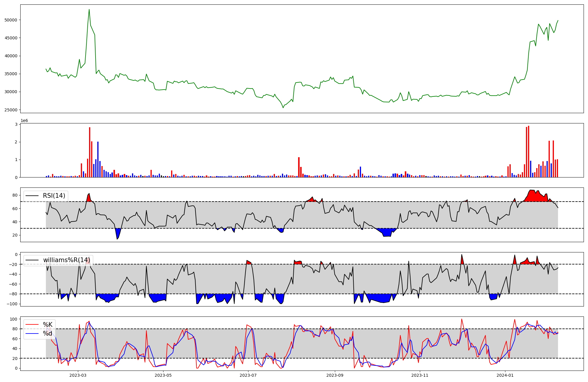Click the 2023-11 x-axis date label
The image size is (588, 382).
point(420,375)
